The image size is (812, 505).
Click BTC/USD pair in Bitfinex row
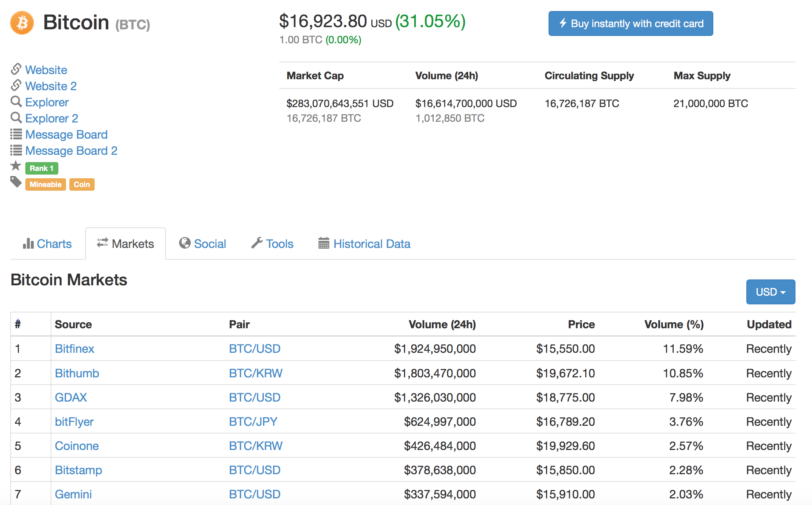click(x=255, y=348)
